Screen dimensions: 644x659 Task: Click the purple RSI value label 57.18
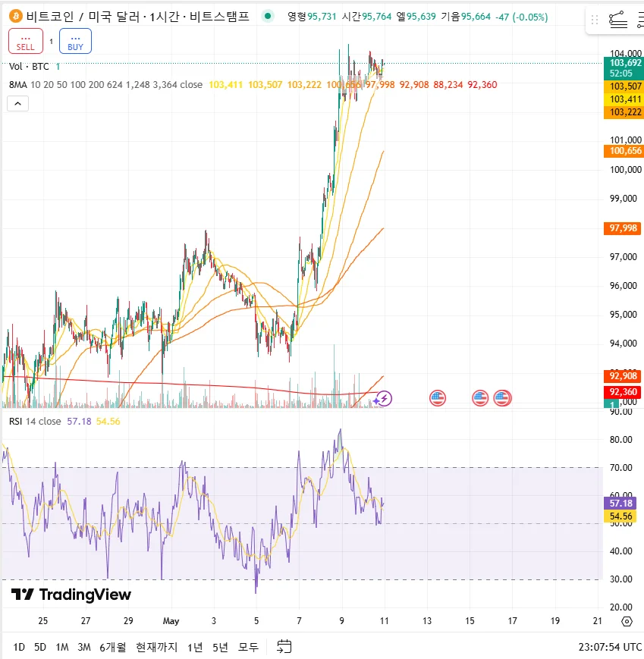[620, 503]
